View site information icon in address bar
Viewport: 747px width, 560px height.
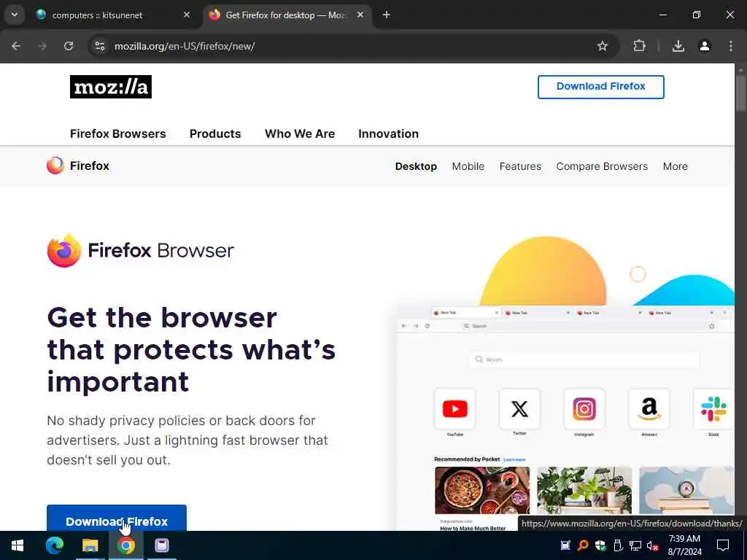click(x=100, y=46)
